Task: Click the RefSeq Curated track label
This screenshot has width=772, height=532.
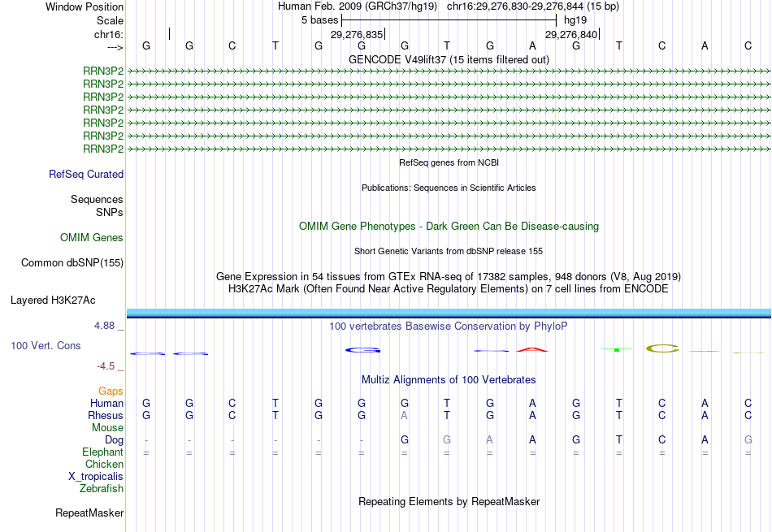Action: (86, 174)
